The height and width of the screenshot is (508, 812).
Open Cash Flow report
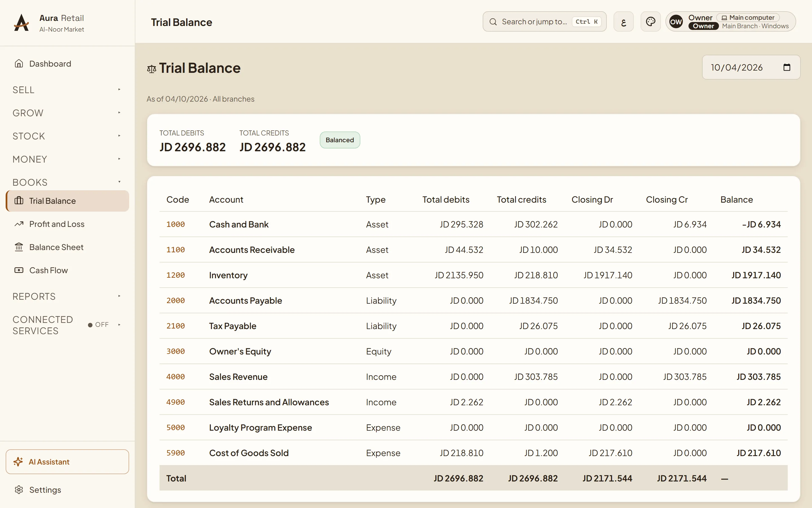[67, 270]
